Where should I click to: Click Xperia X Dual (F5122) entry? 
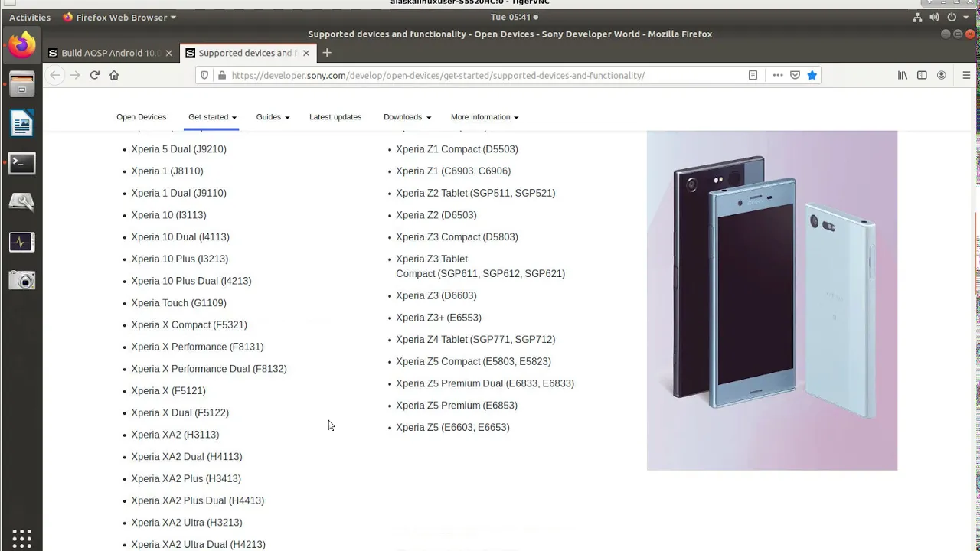coord(180,413)
